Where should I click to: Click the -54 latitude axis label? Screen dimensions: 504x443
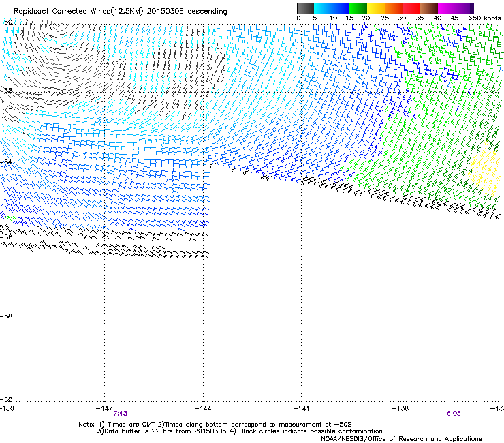click(6, 162)
